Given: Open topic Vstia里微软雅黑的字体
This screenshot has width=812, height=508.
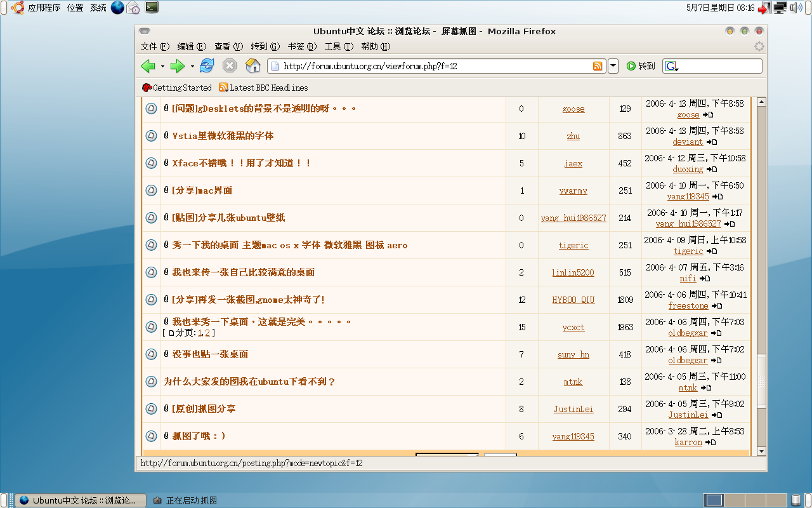Looking at the screenshot, I should click(223, 136).
